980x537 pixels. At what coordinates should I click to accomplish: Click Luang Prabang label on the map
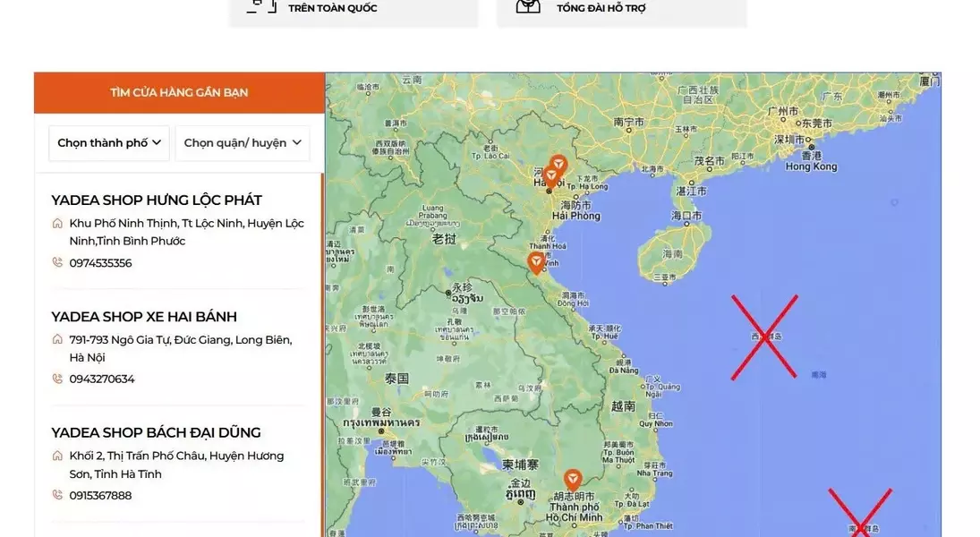click(433, 211)
